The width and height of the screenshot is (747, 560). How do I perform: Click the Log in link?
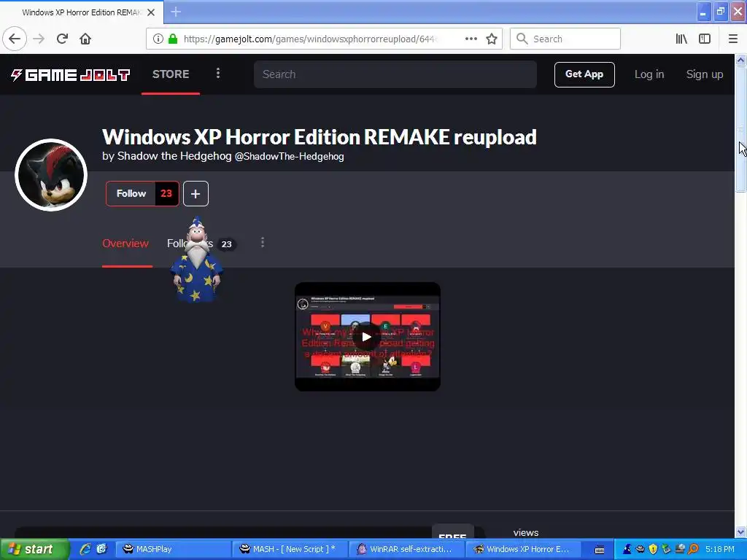click(x=649, y=74)
